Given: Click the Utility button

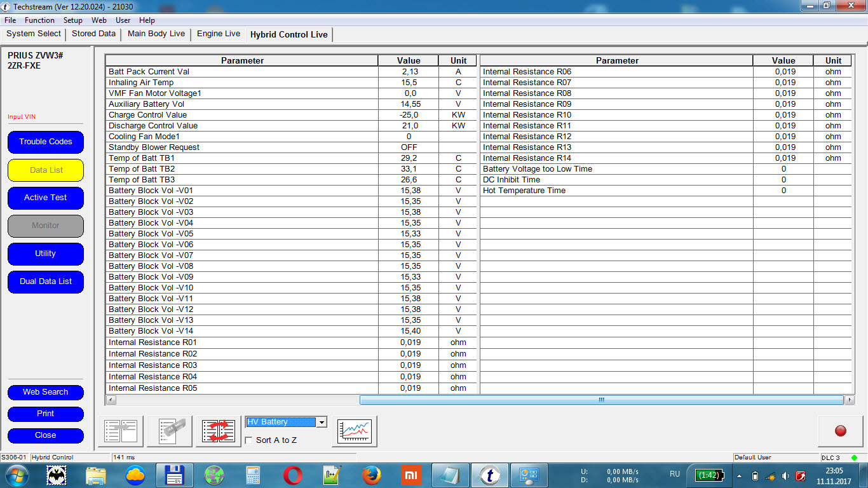Looking at the screenshot, I should click(46, 254).
